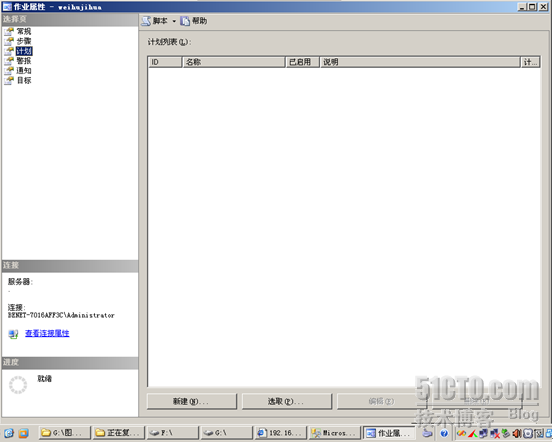Viewport: 553px width, 442px height.
Task: Switch to the G:\ taskbar window
Action: pos(227,433)
